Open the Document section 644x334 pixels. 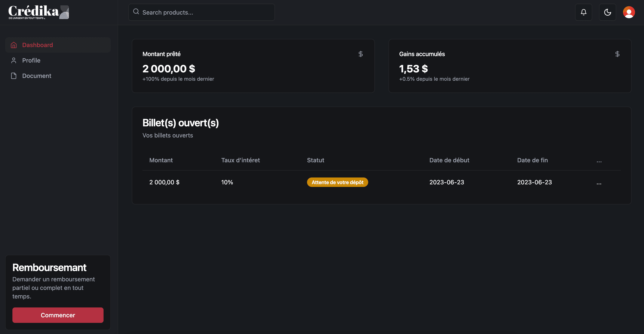point(37,76)
